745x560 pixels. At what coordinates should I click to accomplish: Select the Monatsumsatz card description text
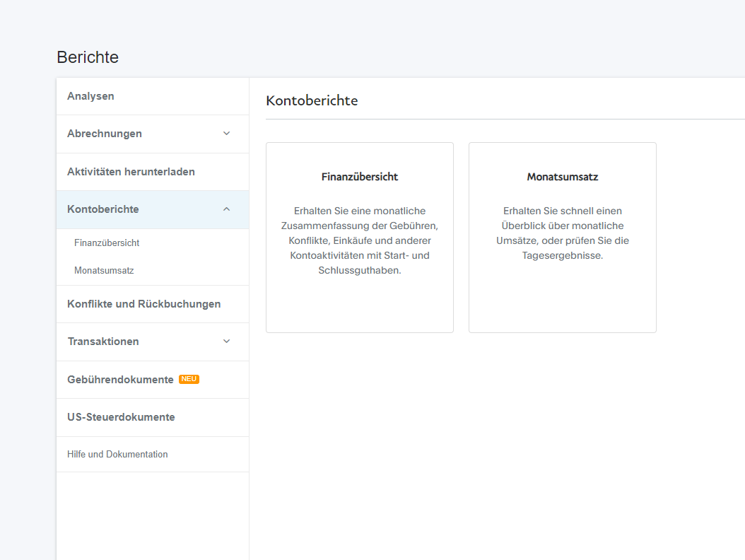click(x=563, y=233)
